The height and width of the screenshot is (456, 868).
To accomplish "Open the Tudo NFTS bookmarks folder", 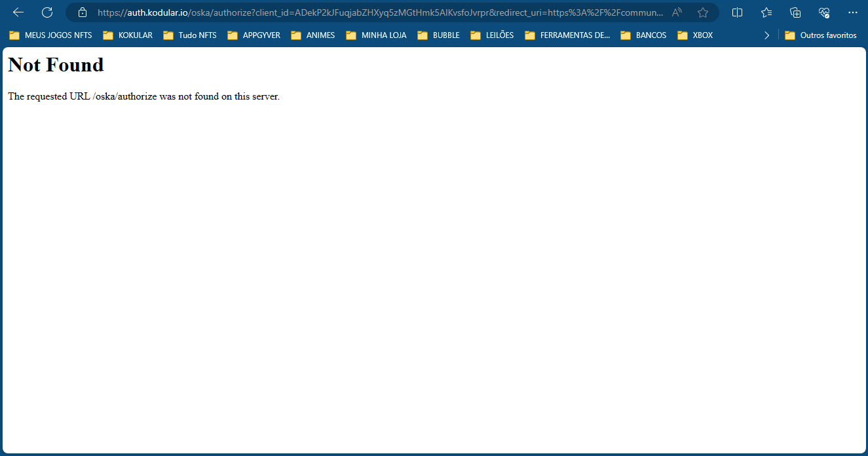I will [x=190, y=35].
